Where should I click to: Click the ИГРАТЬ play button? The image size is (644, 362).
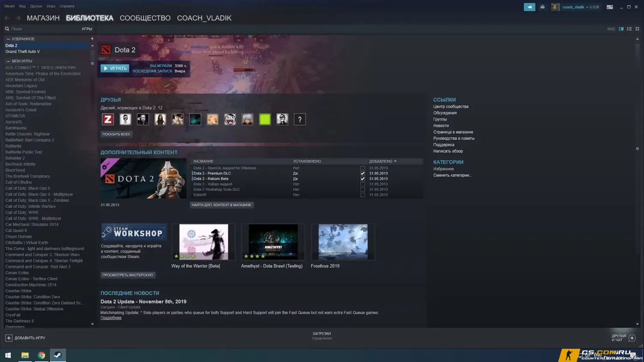(x=115, y=68)
